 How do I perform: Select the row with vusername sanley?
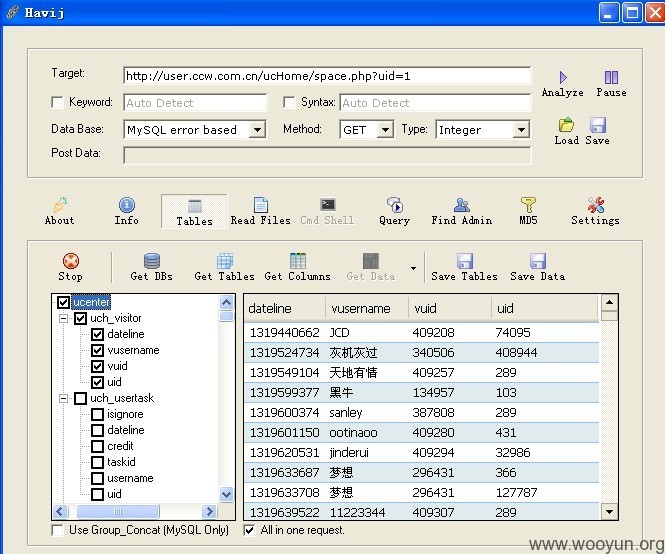click(422, 412)
